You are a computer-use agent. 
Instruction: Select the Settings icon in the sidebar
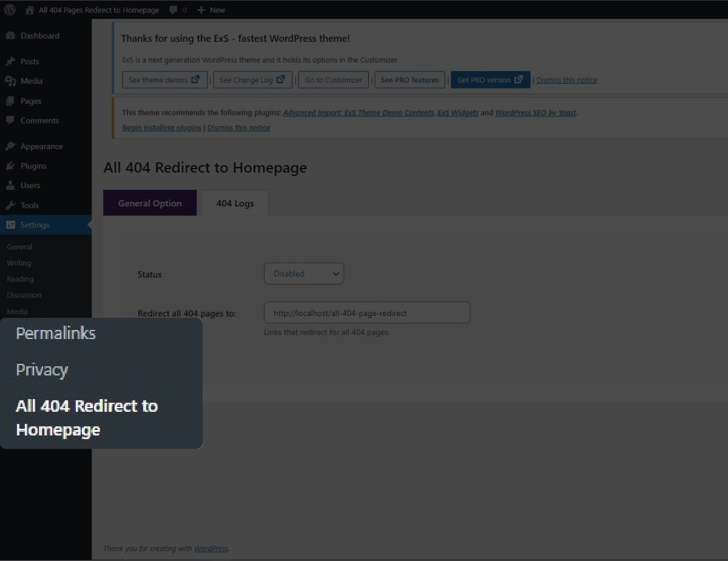tap(10, 224)
